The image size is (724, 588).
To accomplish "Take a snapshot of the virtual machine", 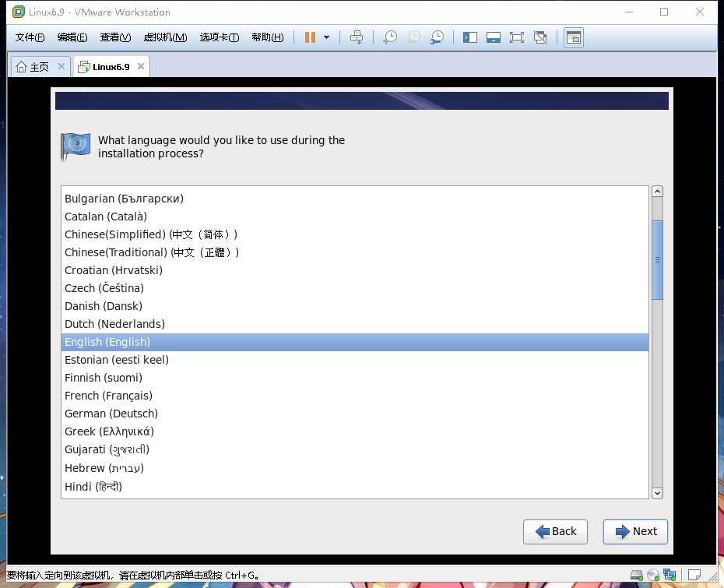I will point(390,37).
